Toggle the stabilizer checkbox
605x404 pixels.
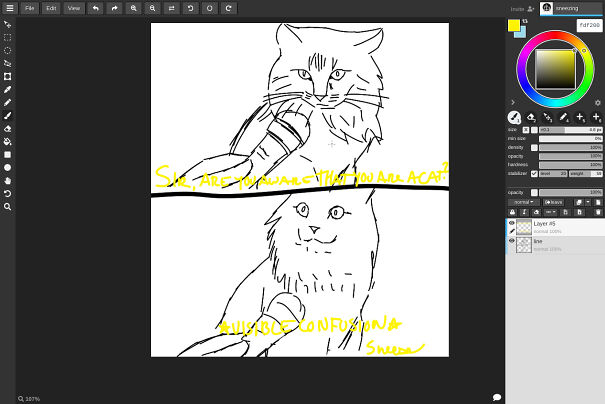534,173
